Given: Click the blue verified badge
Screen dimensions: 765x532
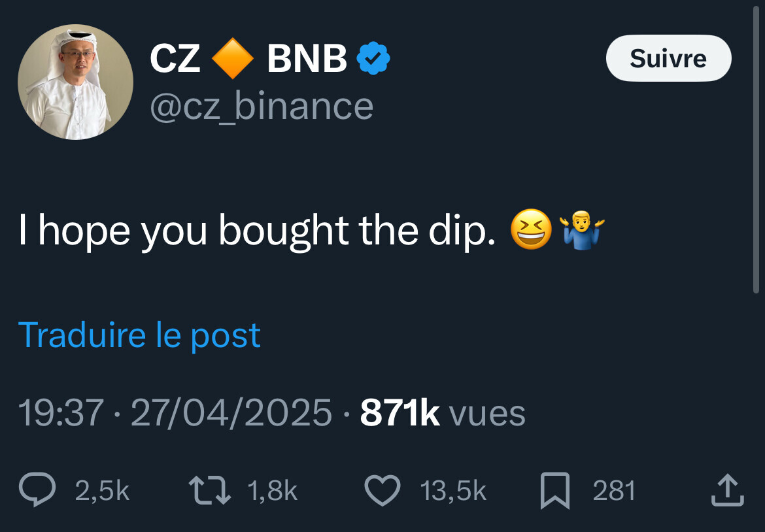Looking at the screenshot, I should tap(373, 59).
